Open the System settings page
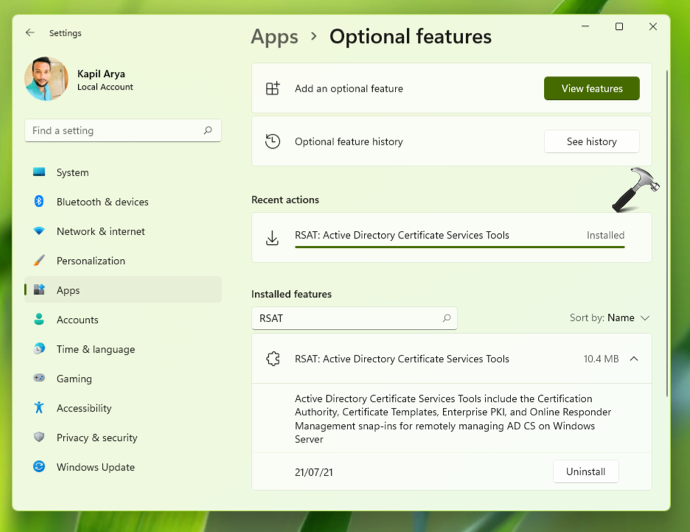Viewport: 690px width, 532px height. tap(72, 173)
